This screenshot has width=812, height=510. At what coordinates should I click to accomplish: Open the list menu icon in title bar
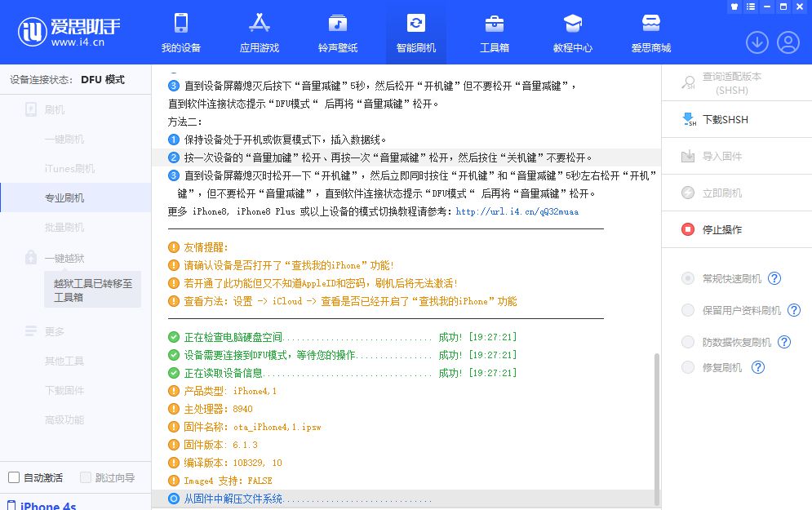[750, 7]
